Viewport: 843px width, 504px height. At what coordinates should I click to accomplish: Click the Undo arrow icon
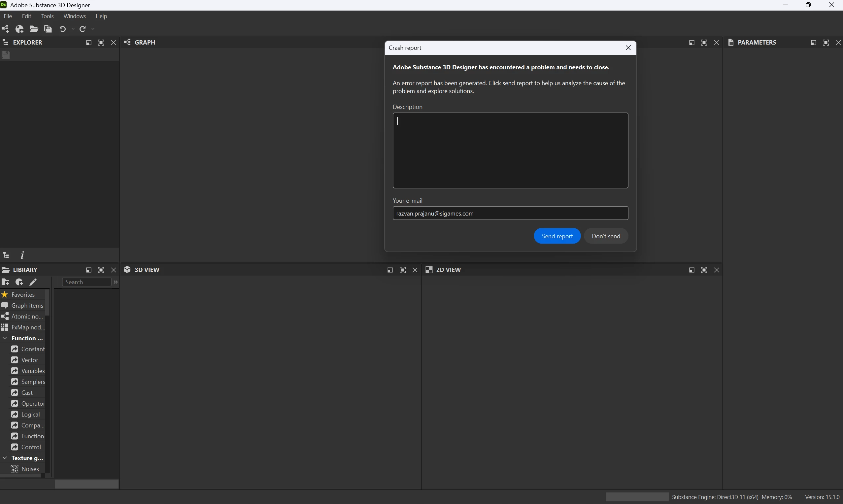[x=62, y=29]
